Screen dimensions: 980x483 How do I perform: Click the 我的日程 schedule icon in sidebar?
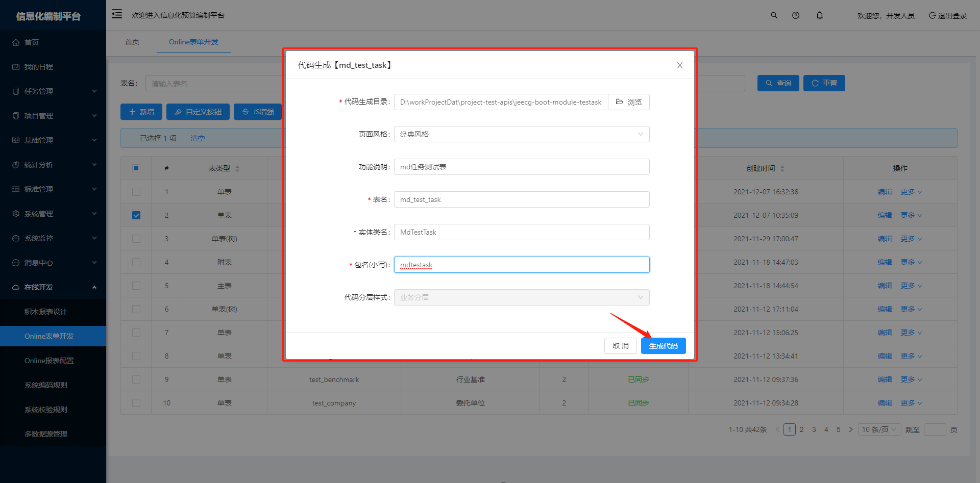pyautogui.click(x=16, y=67)
